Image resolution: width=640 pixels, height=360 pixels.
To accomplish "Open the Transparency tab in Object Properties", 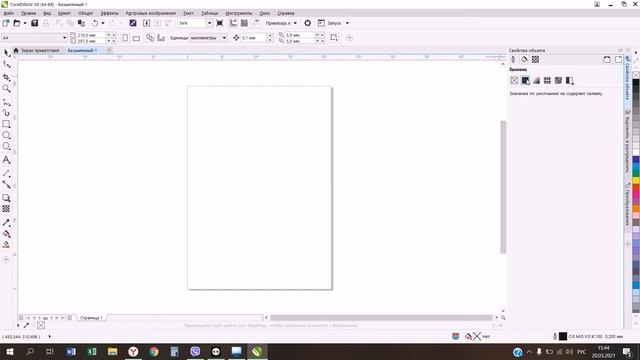I will (535, 60).
